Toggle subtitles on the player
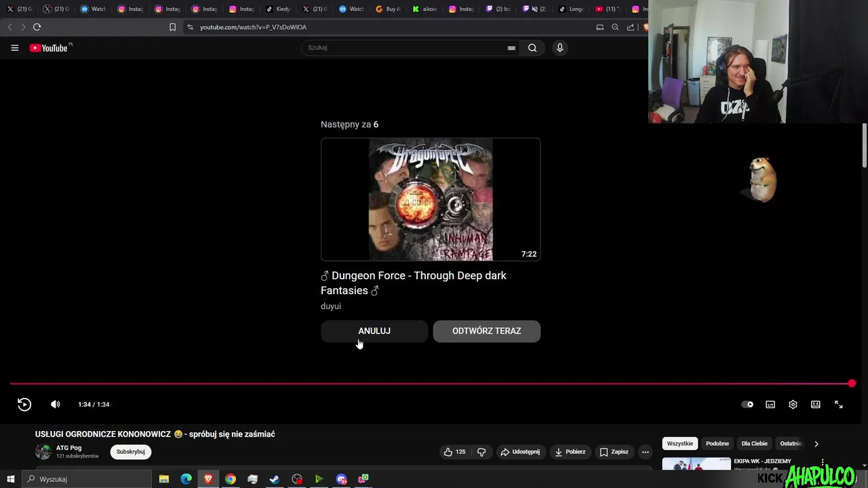 tap(770, 405)
